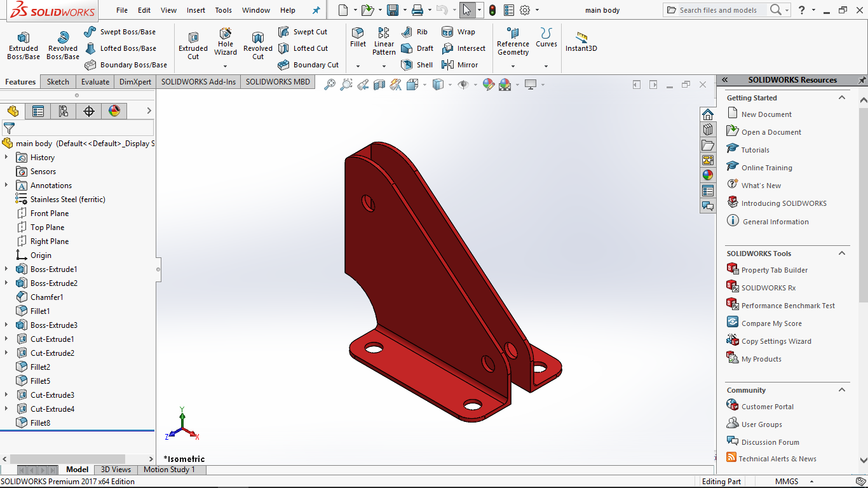
Task: Select the Draft feature
Action: click(417, 48)
